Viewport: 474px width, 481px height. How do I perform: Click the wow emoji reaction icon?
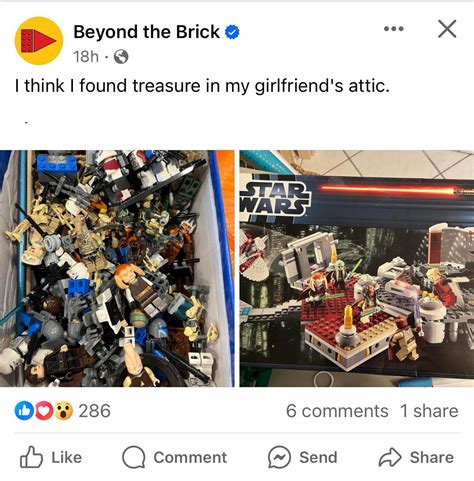pos(63,411)
